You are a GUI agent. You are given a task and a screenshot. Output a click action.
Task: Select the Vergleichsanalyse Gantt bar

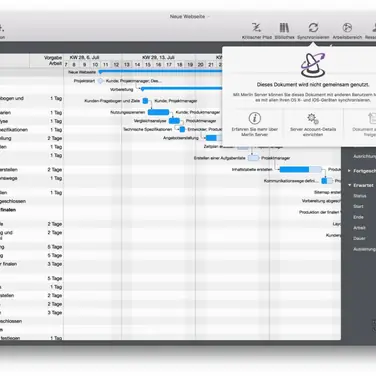pyautogui.click(x=174, y=121)
